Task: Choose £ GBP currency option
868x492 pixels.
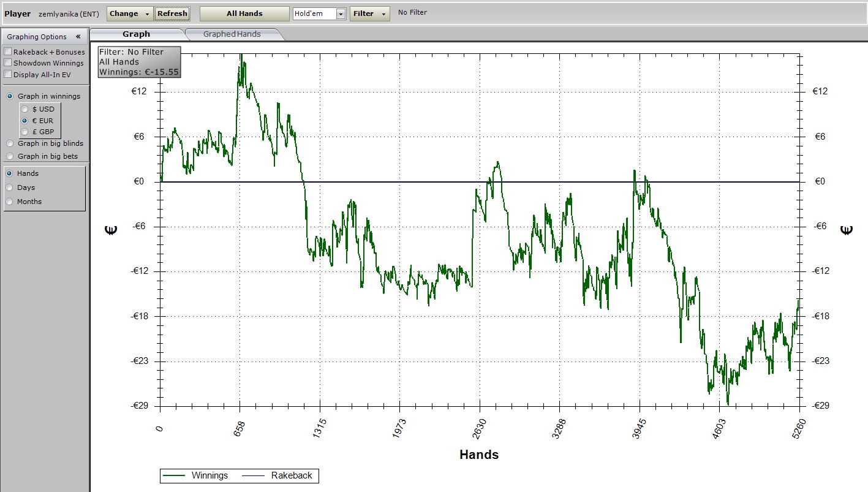Action: coord(25,132)
